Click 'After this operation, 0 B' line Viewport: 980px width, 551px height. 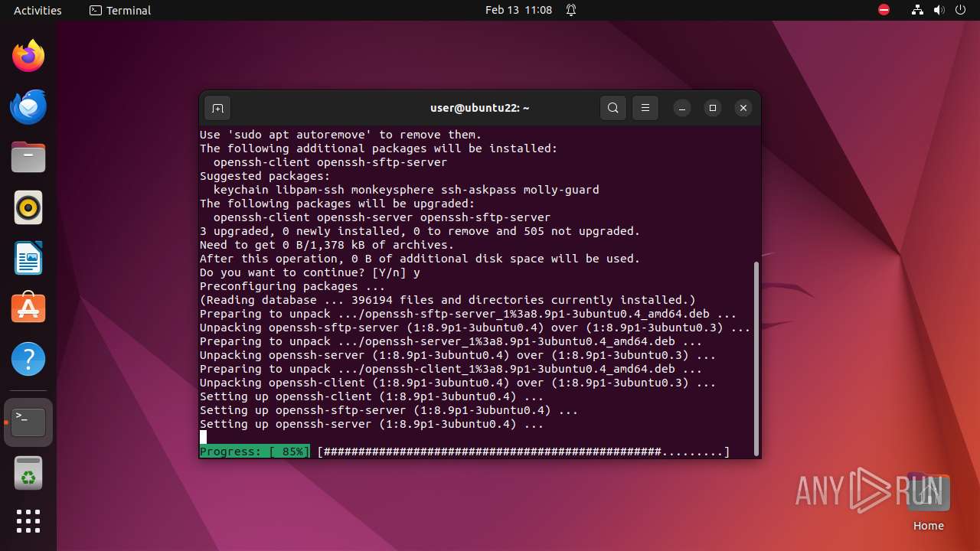[x=420, y=259]
